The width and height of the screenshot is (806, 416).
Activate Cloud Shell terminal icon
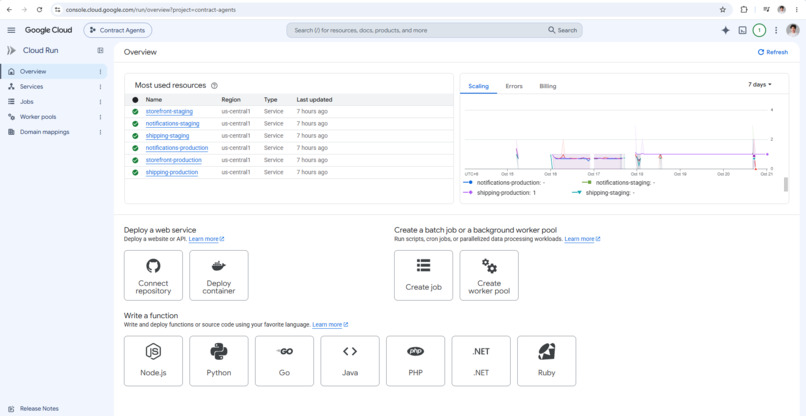click(742, 30)
